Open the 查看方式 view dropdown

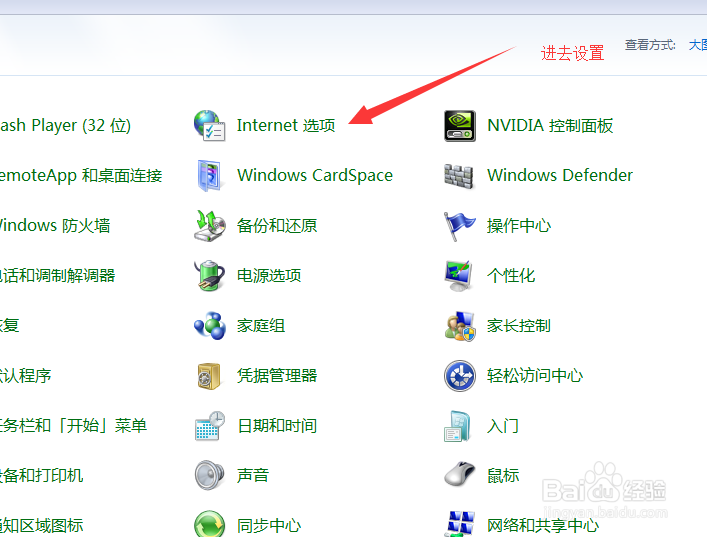[698, 45]
